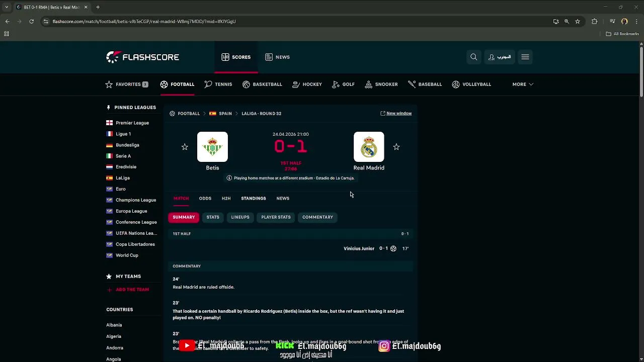Viewport: 644px width, 362px height.
Task: Select Basketball in the sports bar
Action: coord(262,84)
